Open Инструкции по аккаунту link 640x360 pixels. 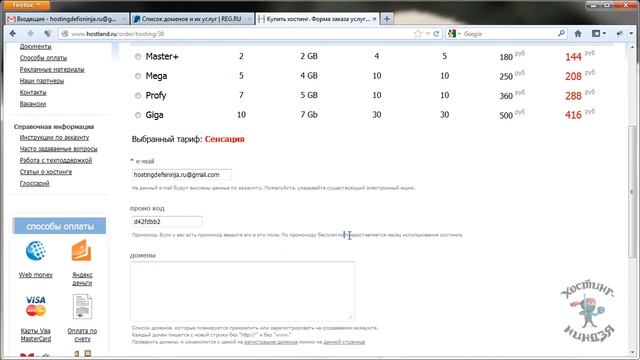[54, 138]
